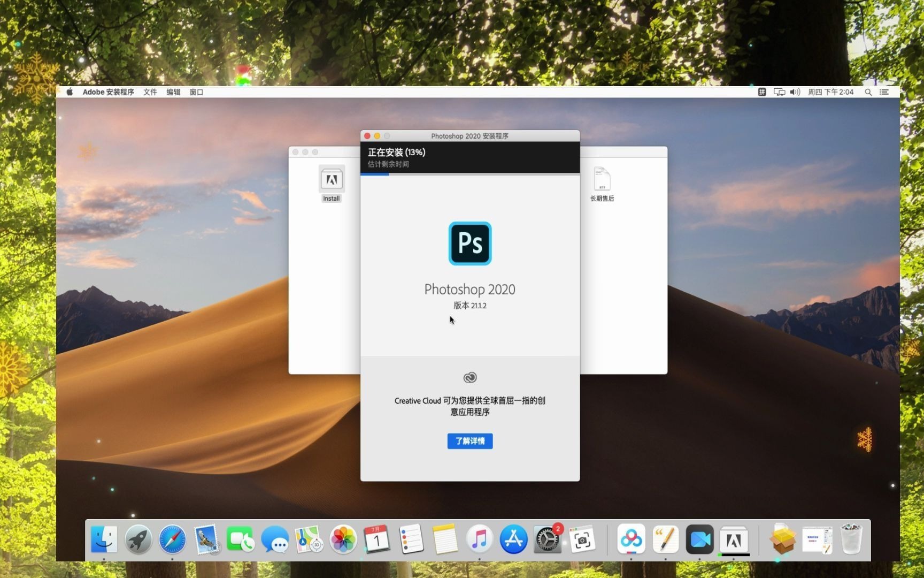924x578 pixels.
Task: Open iTunes music icon in the Dock
Action: coord(479,539)
